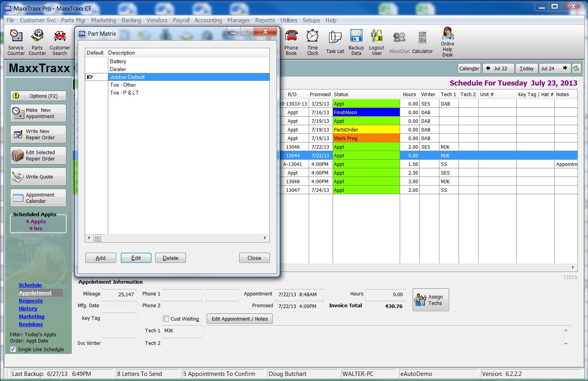Open the Parts Mgr menu
This screenshot has height=381, width=588.
(x=73, y=20)
